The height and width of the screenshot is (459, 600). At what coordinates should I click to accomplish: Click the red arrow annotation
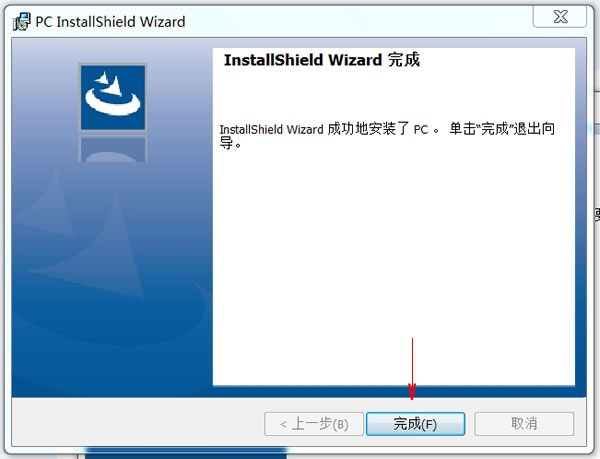click(x=412, y=369)
